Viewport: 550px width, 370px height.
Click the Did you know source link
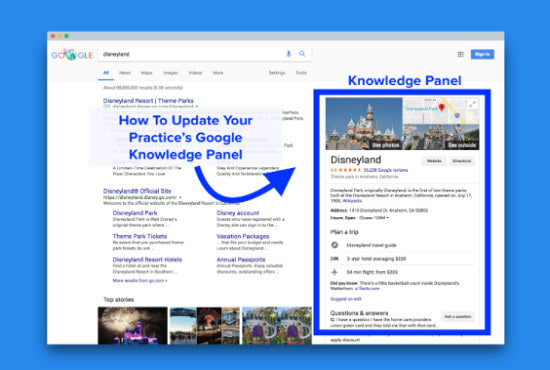367,289
